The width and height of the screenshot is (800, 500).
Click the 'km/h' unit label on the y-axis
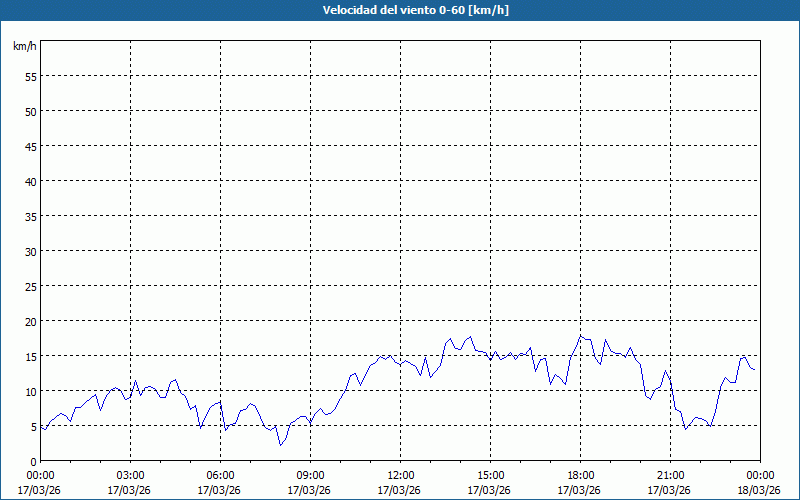24,47
